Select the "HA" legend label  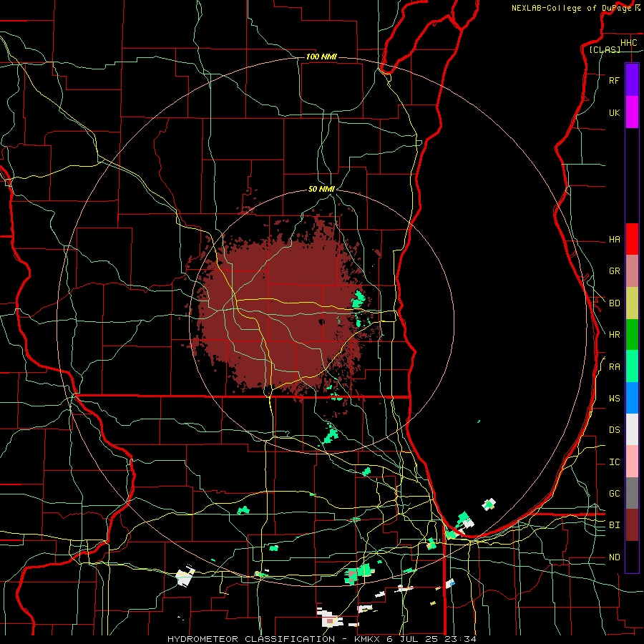(614, 240)
